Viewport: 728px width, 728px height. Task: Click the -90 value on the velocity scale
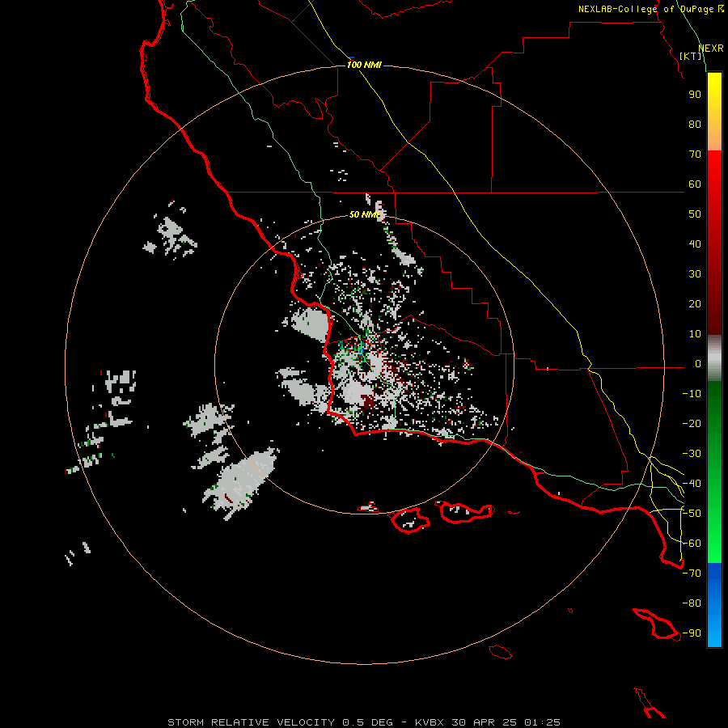692,633
